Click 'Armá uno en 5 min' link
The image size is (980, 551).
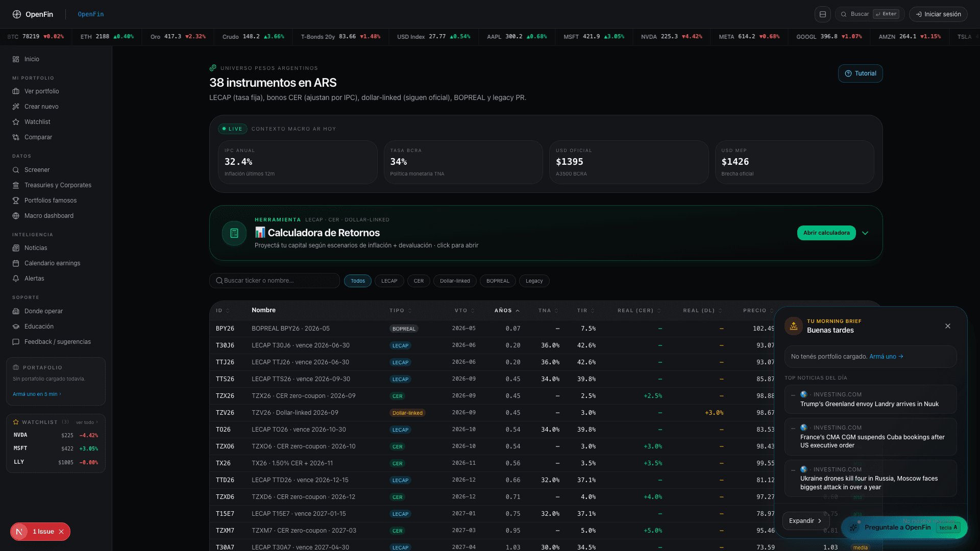point(37,394)
